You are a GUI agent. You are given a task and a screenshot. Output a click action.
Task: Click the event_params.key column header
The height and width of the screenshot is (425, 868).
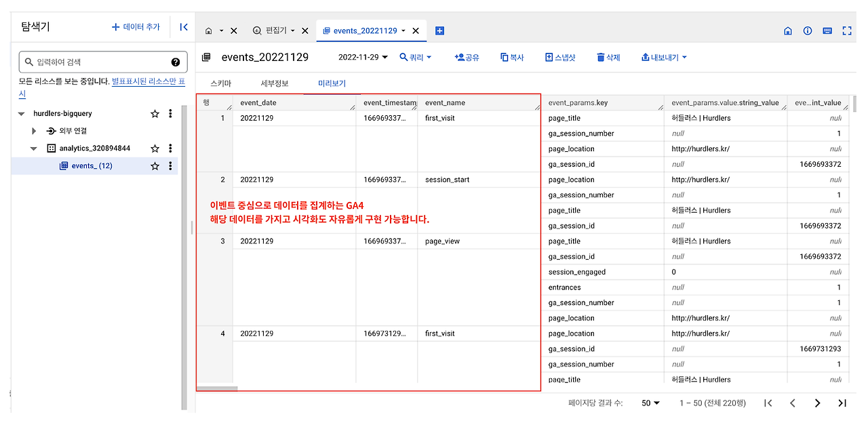[x=602, y=103]
